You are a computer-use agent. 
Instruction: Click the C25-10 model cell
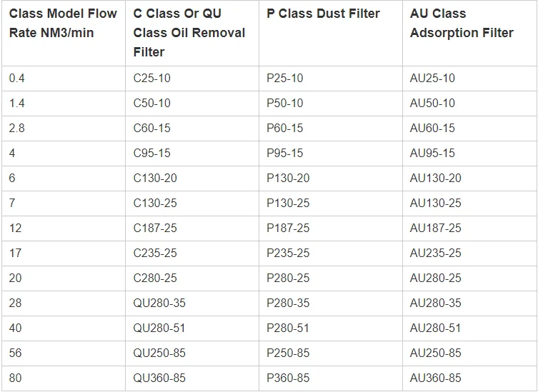[192, 79]
